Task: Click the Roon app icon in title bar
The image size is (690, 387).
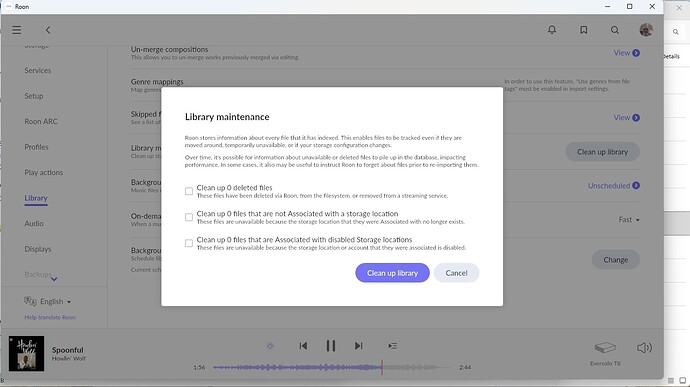Action: pos(9,7)
